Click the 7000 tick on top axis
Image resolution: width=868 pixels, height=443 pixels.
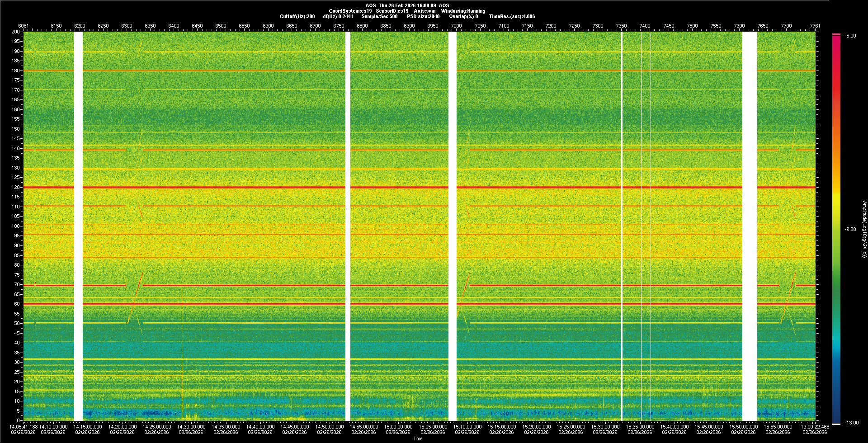coord(456,26)
